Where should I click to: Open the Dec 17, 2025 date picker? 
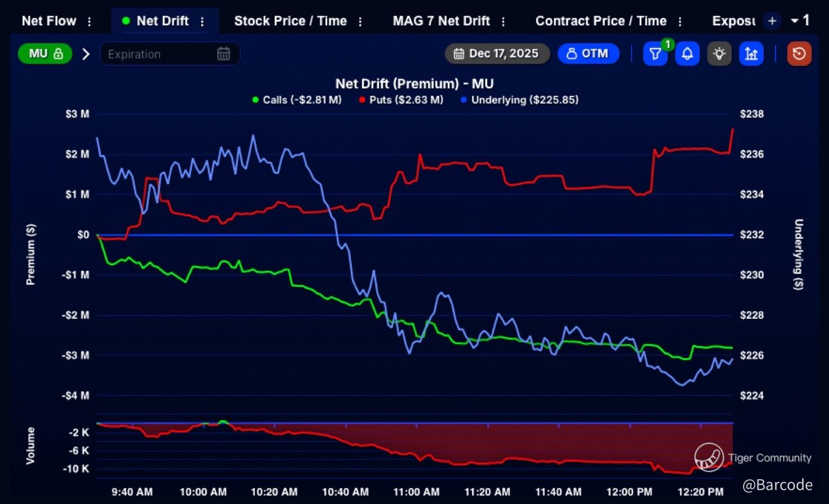pos(497,53)
